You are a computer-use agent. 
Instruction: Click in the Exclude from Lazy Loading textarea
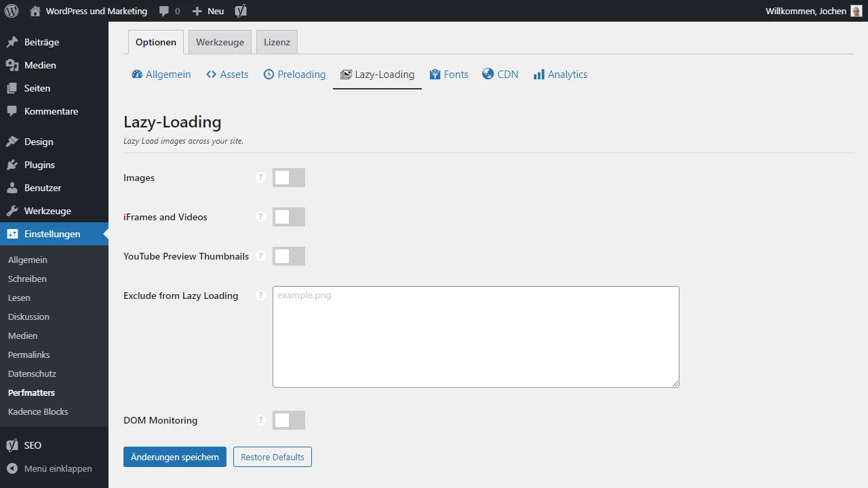[x=476, y=337]
